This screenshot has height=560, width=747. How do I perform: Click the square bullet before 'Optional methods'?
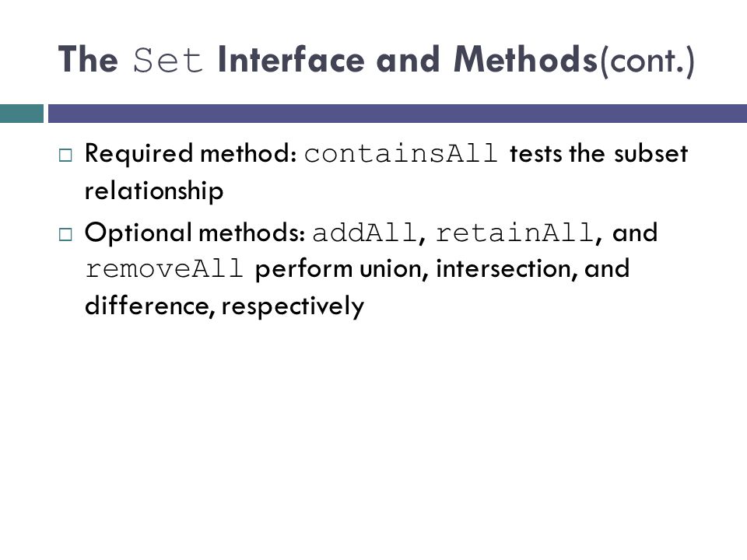tap(65, 234)
